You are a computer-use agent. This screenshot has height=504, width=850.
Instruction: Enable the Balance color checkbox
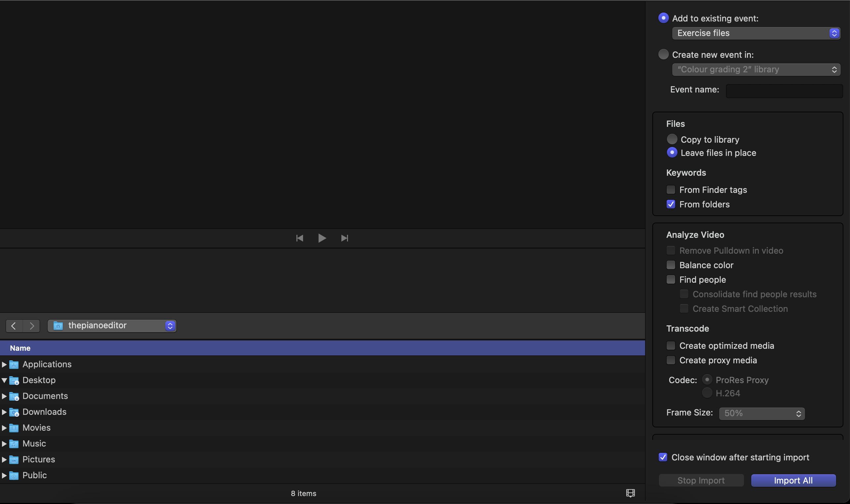(x=671, y=265)
